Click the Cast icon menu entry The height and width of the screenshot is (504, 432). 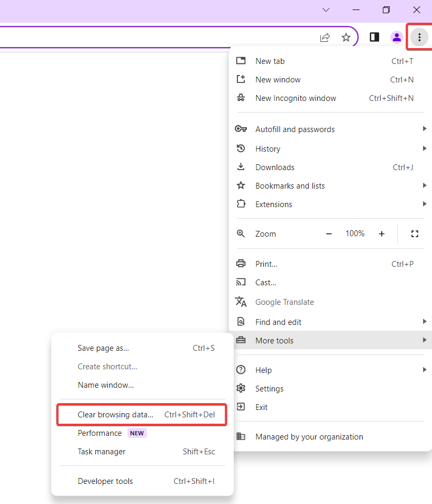click(241, 282)
